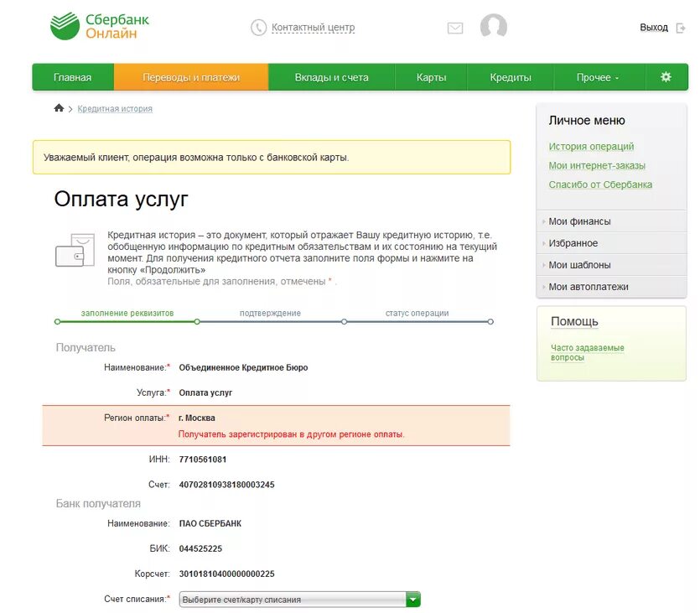Image resolution: width=700 pixels, height=613 pixels.
Task: Click the yellow notice about bank card
Action: pyautogui.click(x=272, y=157)
